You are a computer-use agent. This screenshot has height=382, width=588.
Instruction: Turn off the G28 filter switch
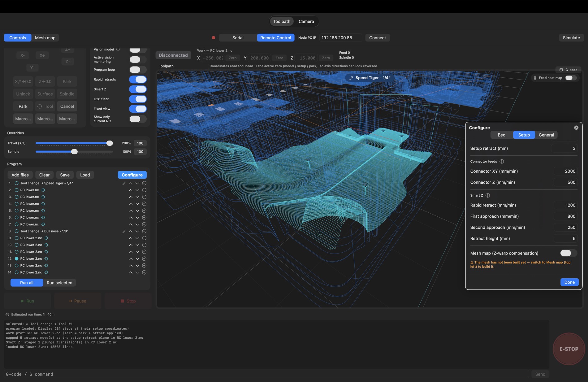[x=138, y=99]
